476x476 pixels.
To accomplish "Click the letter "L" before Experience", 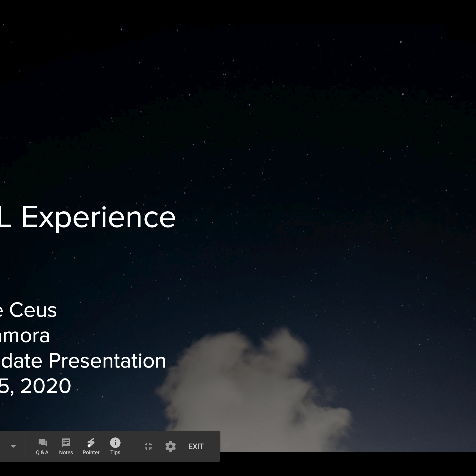I will click(5, 217).
